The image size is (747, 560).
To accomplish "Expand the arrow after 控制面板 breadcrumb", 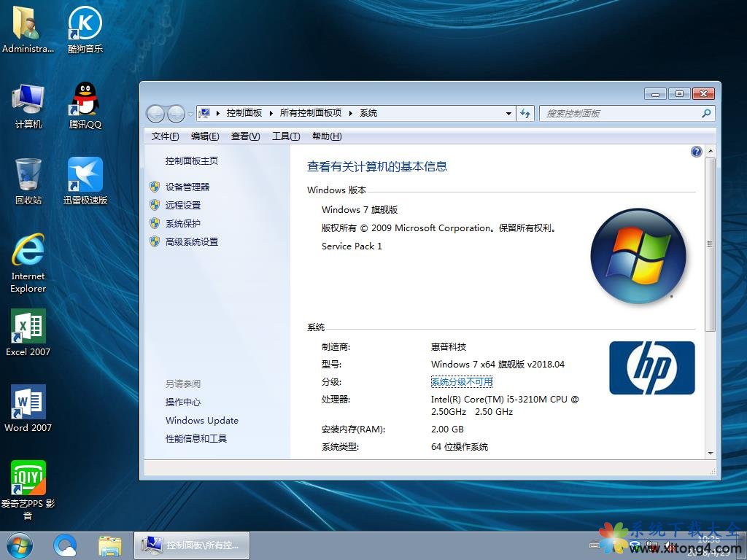I will (271, 113).
